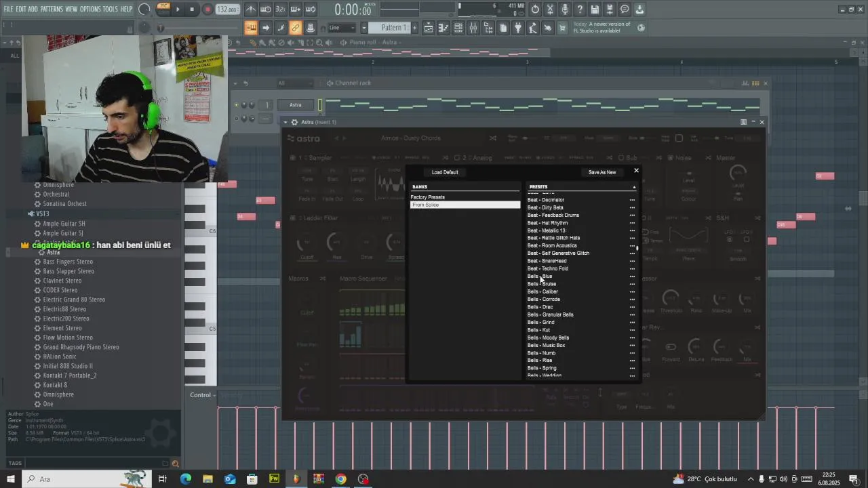Open the Control dropdown below piano keys
This screenshot has height=488, width=868.
tap(203, 395)
